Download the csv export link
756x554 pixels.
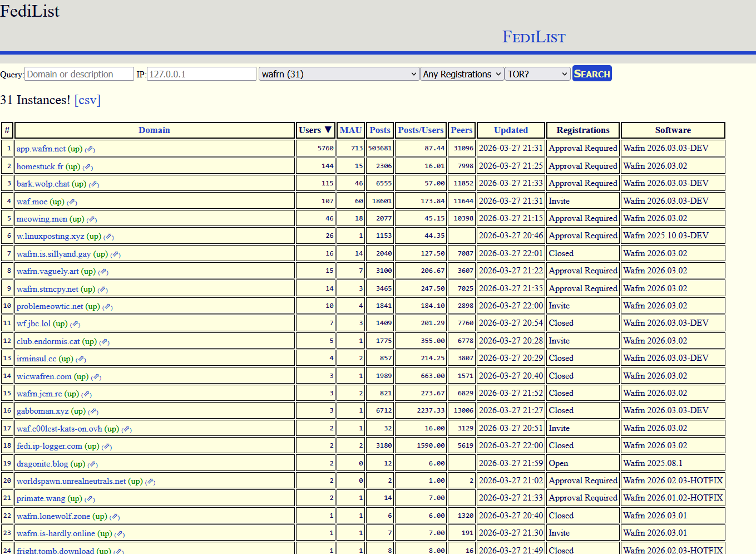point(87,100)
